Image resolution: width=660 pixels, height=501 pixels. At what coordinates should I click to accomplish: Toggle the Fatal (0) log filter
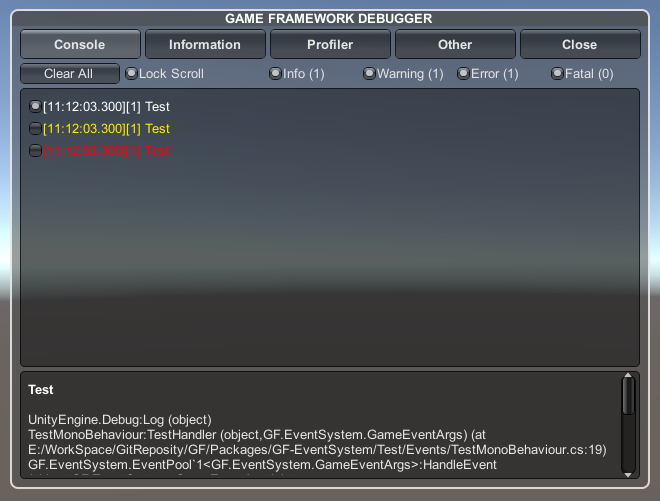[x=558, y=74]
